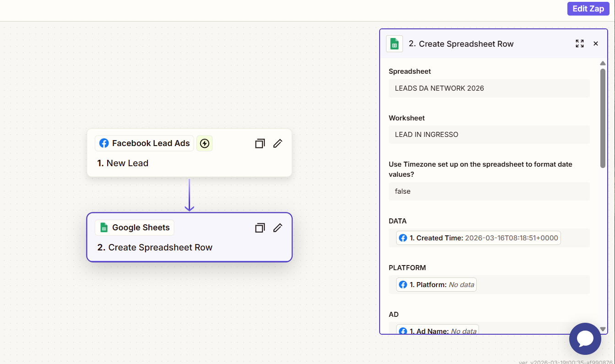Click the lightning trigger icon on step 1
This screenshot has height=364, width=615.
coord(205,143)
